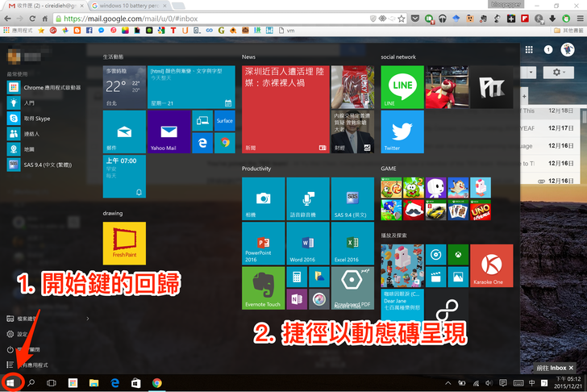Screen dimensions: 587x392
Task: Open the OneNote small tile
Action: tap(297, 299)
